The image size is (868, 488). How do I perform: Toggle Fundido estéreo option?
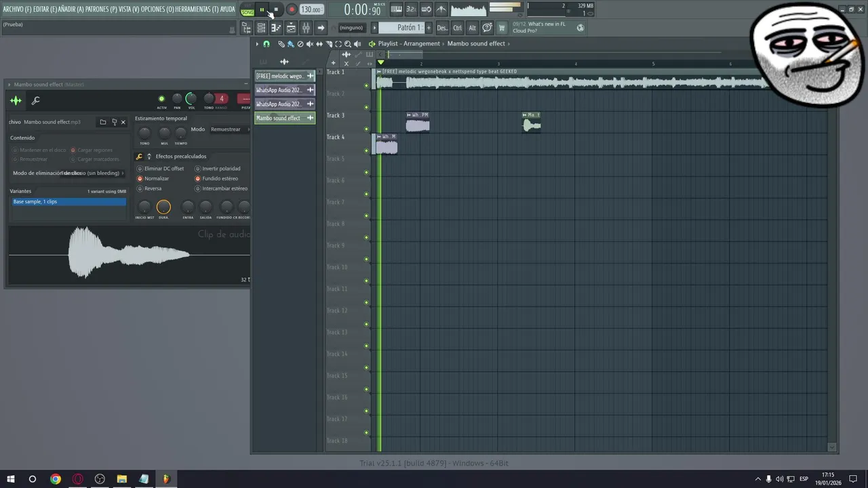[216, 179]
